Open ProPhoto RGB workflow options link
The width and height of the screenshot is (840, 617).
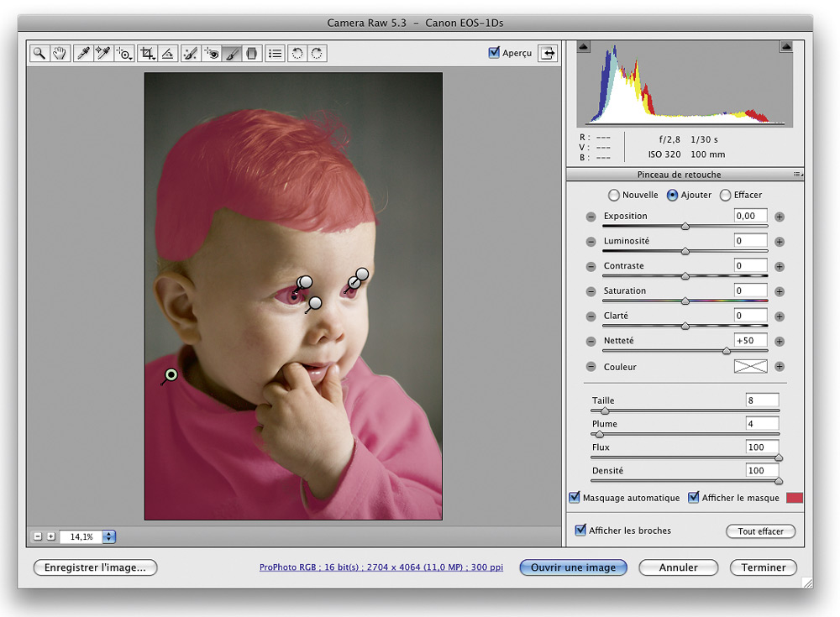pyautogui.click(x=381, y=567)
